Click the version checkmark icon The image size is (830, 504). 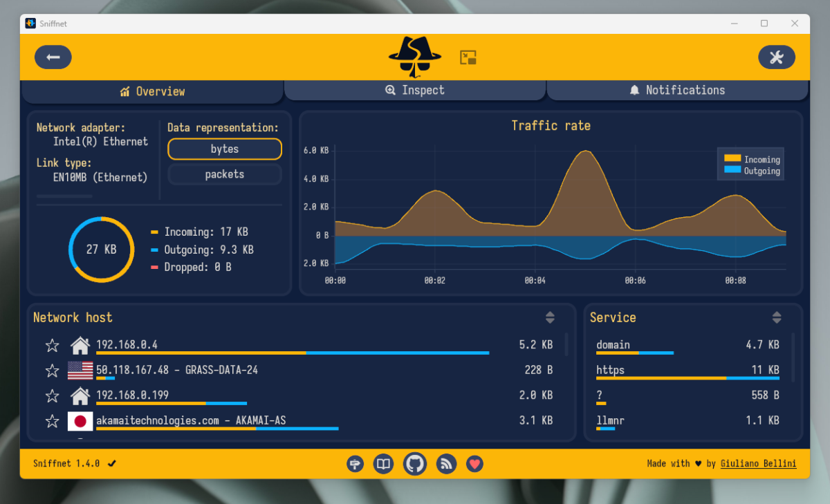pyautogui.click(x=112, y=463)
